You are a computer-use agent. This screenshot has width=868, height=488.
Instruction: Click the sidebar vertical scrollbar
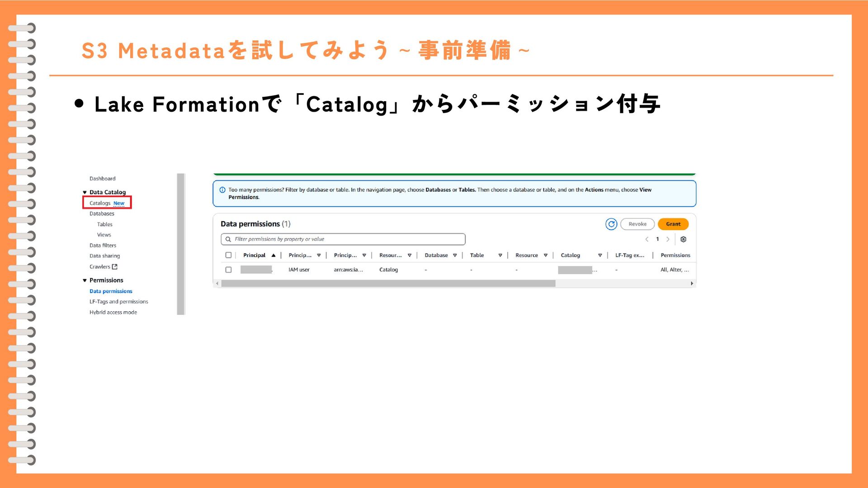tap(181, 244)
